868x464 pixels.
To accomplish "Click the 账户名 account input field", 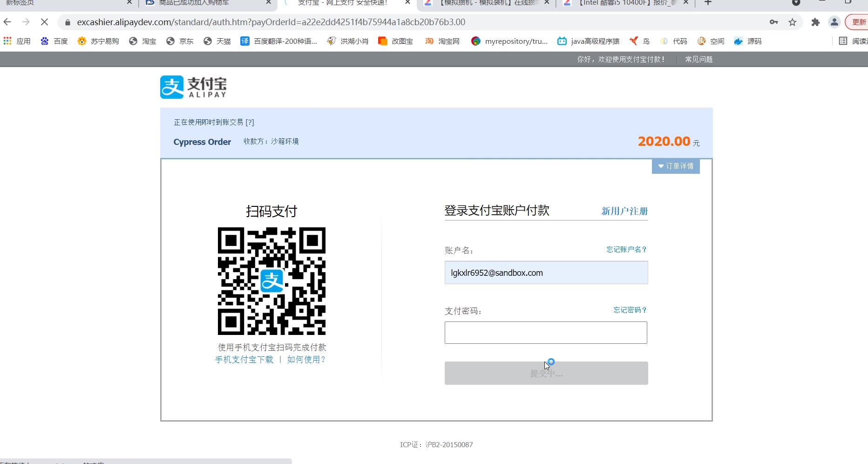I will [x=546, y=273].
